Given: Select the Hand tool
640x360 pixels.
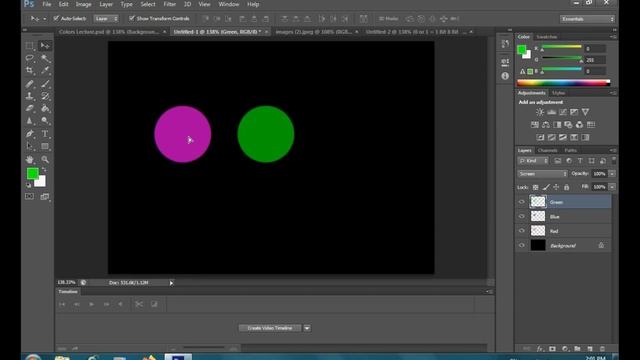Looking at the screenshot, I should point(29,160).
